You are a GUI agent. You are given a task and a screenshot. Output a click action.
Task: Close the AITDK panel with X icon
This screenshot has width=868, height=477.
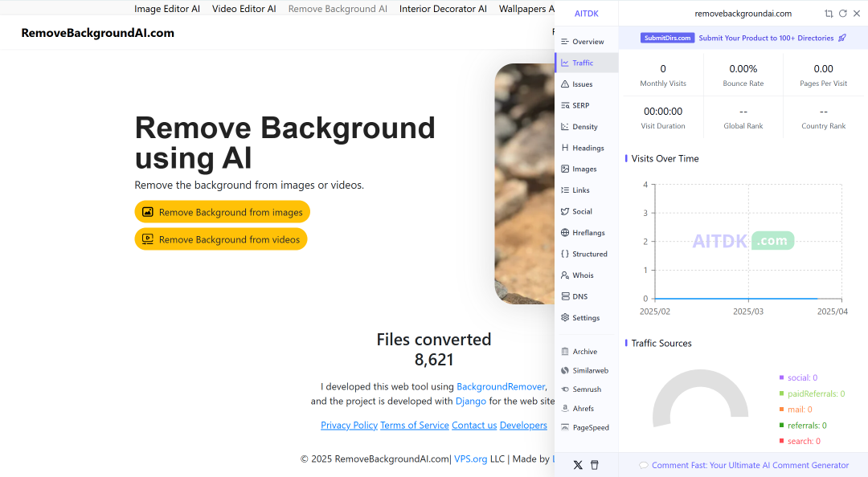tap(857, 14)
